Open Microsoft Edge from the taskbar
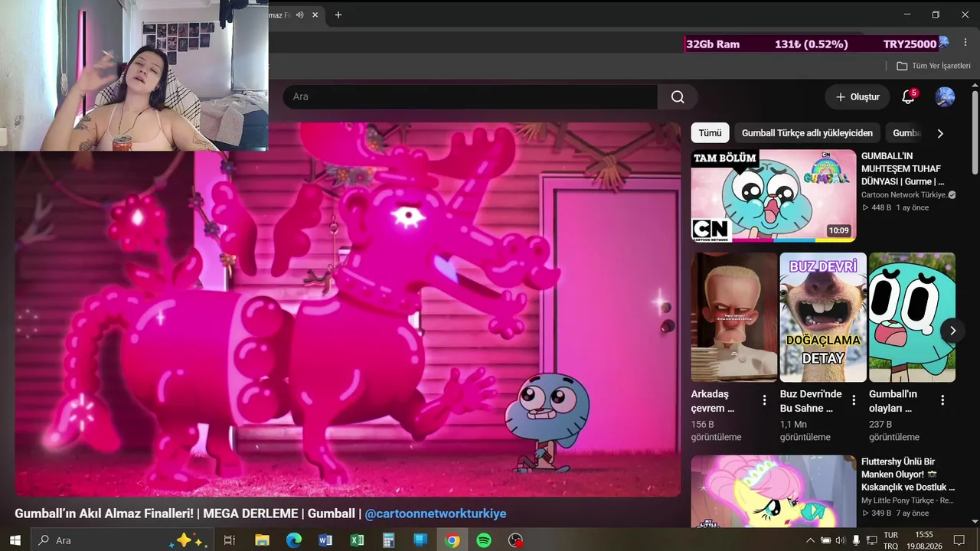980x551 pixels. point(294,540)
